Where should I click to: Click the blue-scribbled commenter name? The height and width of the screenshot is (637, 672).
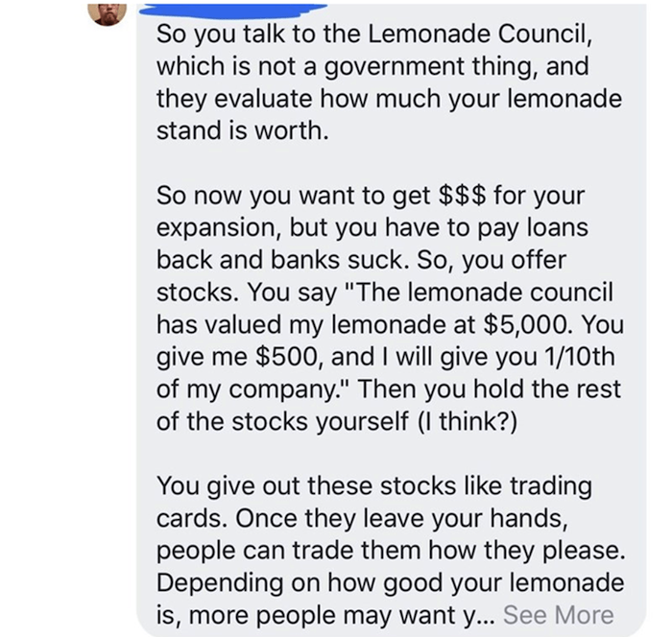pyautogui.click(x=233, y=11)
